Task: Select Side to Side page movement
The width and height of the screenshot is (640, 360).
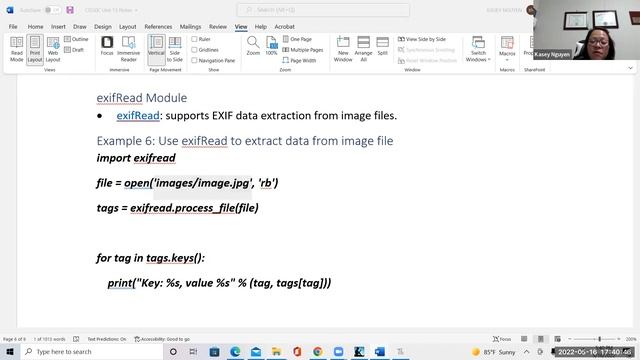Action: (175, 49)
